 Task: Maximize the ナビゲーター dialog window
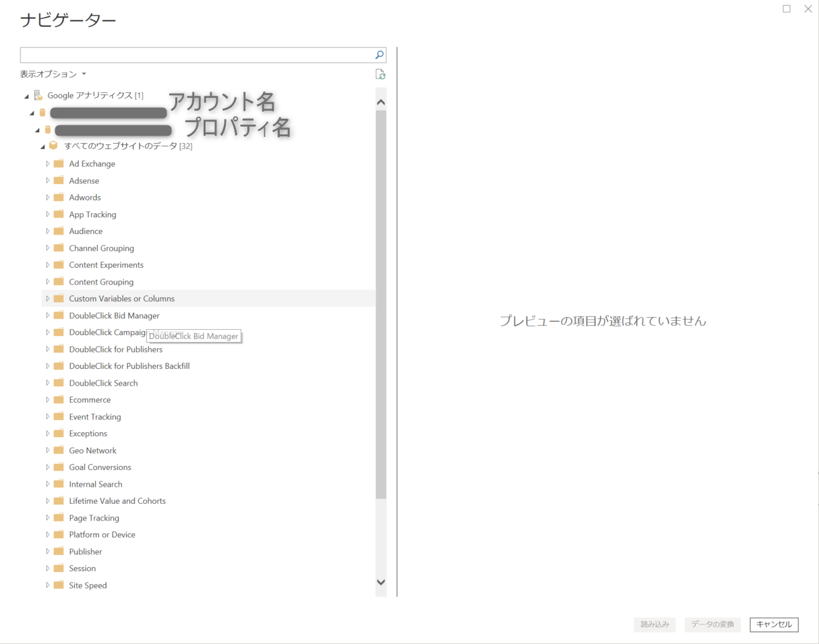click(787, 9)
